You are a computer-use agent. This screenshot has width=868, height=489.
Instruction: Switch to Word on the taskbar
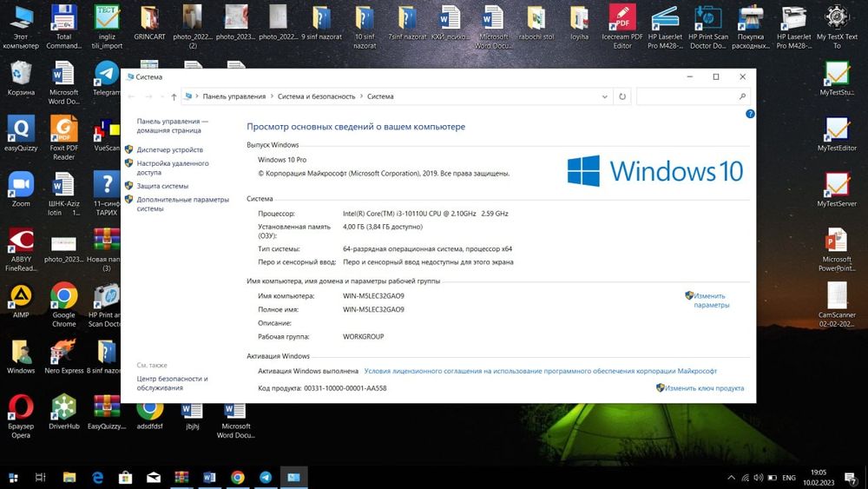point(209,477)
